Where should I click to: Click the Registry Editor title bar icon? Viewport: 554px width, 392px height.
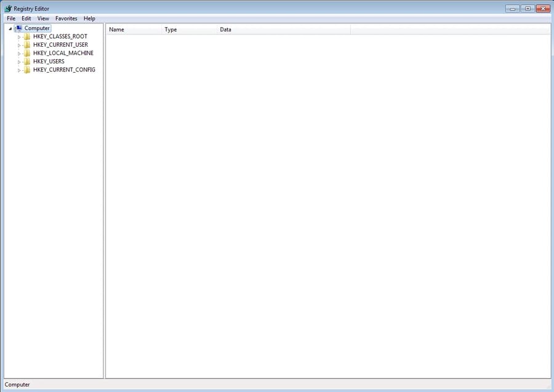pyautogui.click(x=8, y=9)
